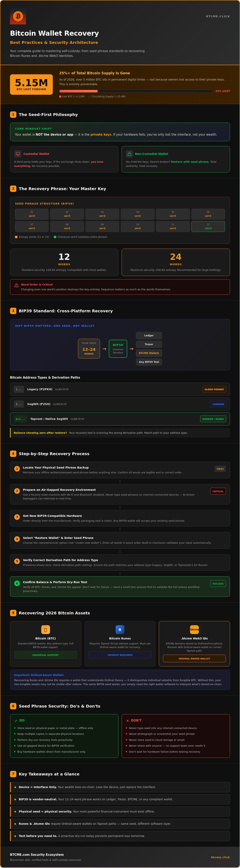This screenshot has height=868, width=240.
Task: Click the 24 WORDS card
Action: [x=176, y=262]
